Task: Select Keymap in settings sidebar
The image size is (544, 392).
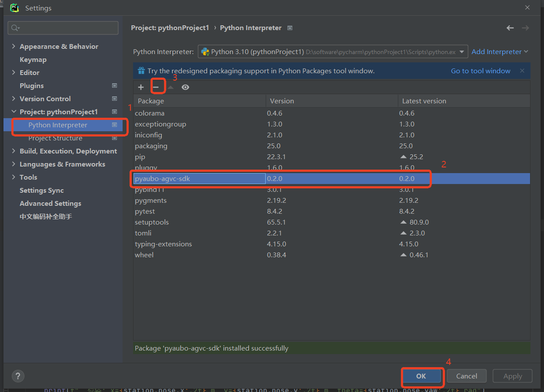Action: pos(33,60)
